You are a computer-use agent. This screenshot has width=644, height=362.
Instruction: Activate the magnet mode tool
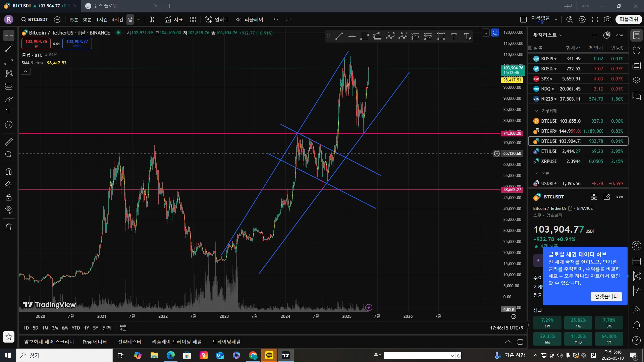[x=9, y=172]
